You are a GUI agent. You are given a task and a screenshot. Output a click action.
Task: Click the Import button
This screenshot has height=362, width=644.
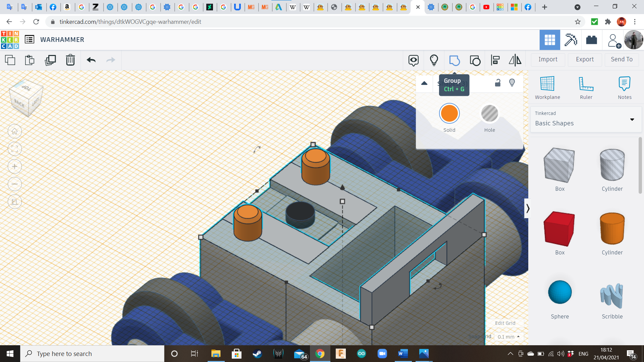tap(548, 59)
